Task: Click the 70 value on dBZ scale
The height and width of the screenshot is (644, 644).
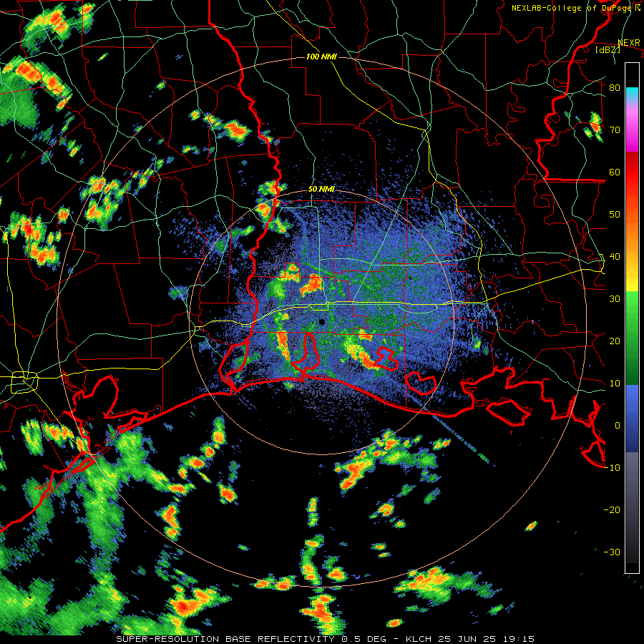Action: coord(615,130)
